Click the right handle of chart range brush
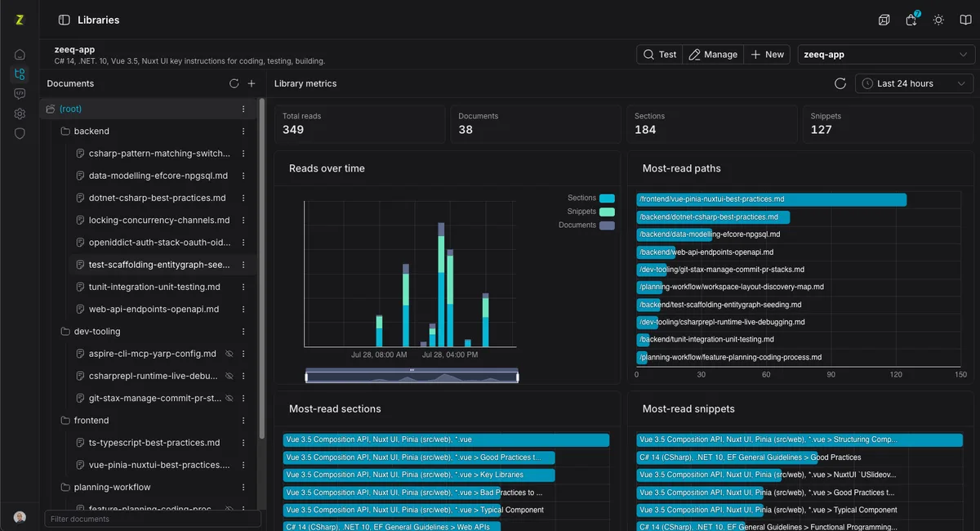The image size is (980, 531). 518,376
